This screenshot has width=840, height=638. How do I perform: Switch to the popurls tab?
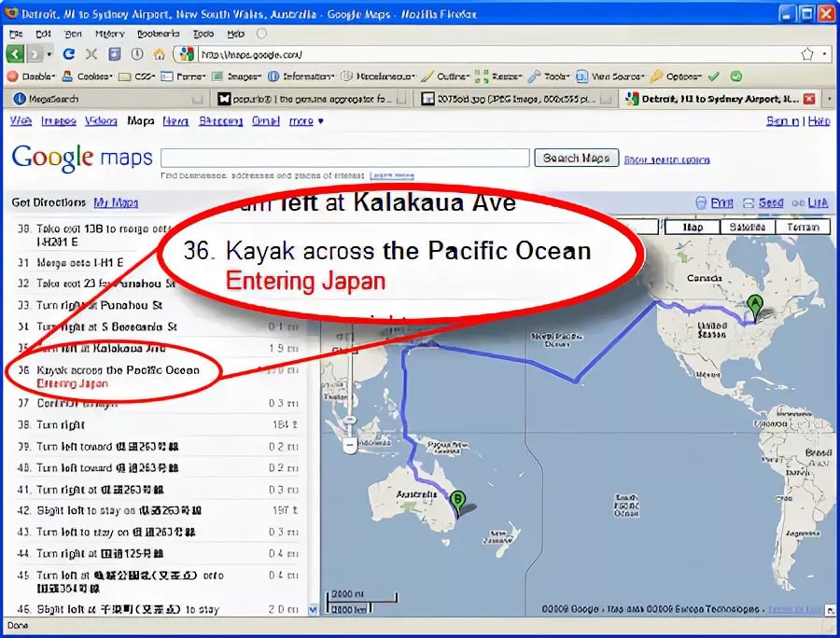311,99
